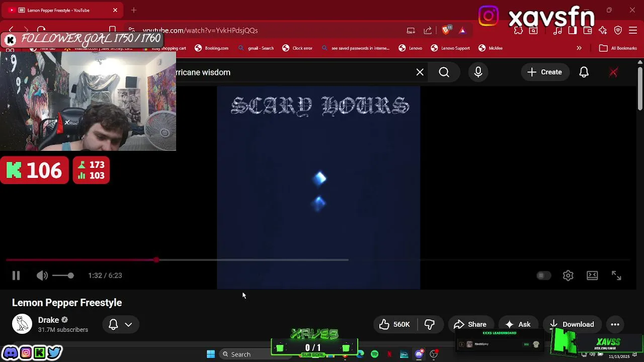Click the Download button

click(572, 324)
